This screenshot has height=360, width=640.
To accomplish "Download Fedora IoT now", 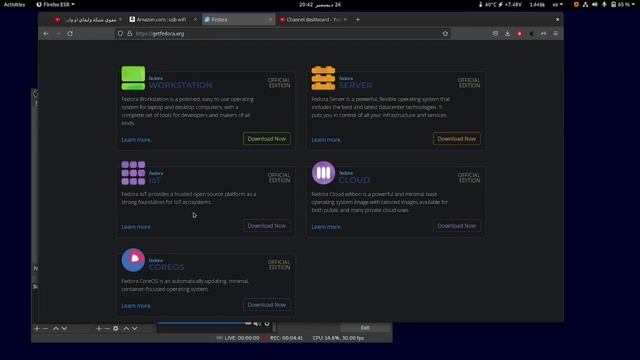I will [x=267, y=226].
